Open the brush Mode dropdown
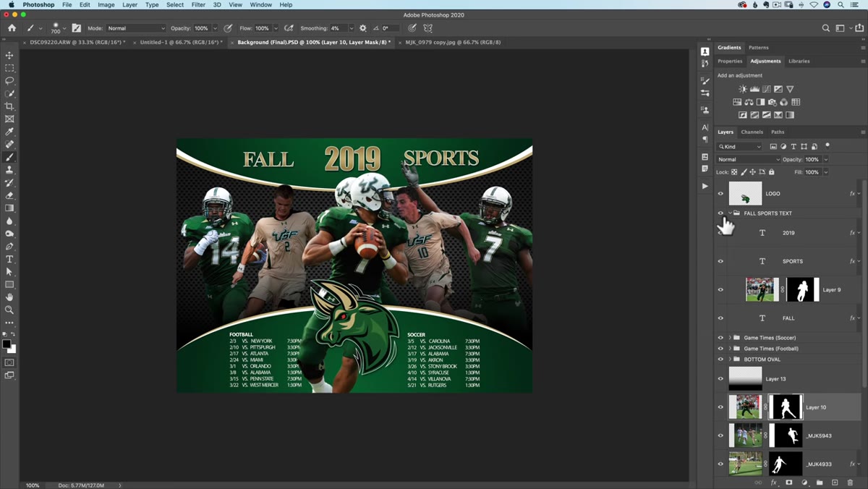Viewport: 868px width, 489px height. pos(136,28)
